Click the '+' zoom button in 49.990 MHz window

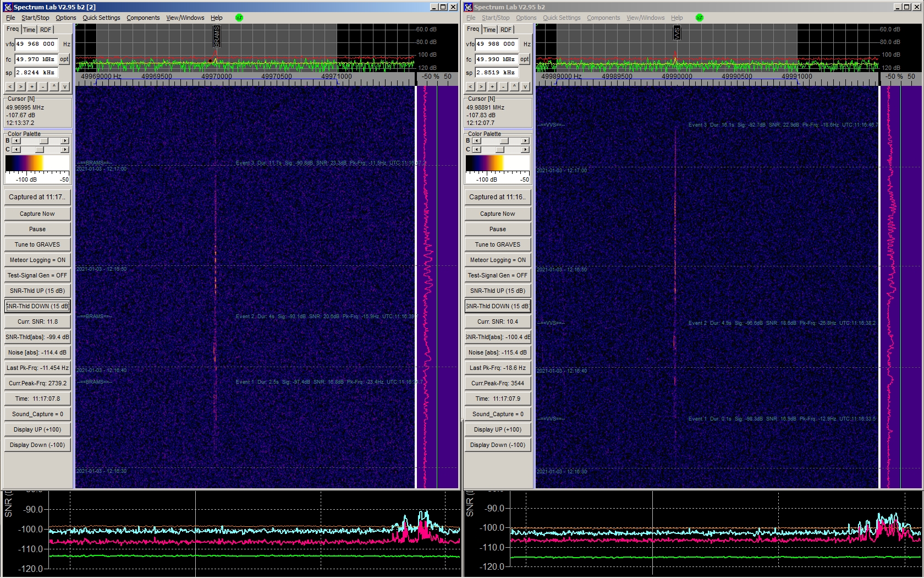coord(492,86)
